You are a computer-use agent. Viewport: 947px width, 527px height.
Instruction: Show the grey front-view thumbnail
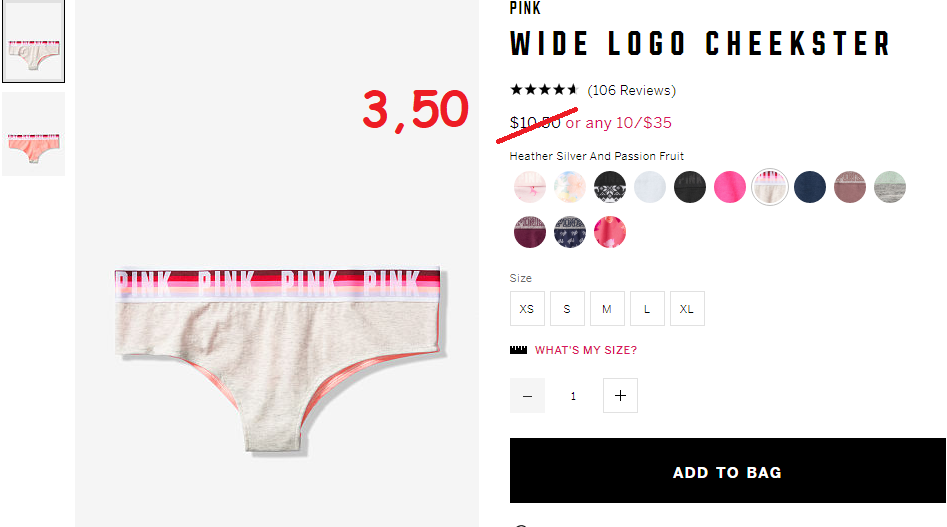(33, 41)
